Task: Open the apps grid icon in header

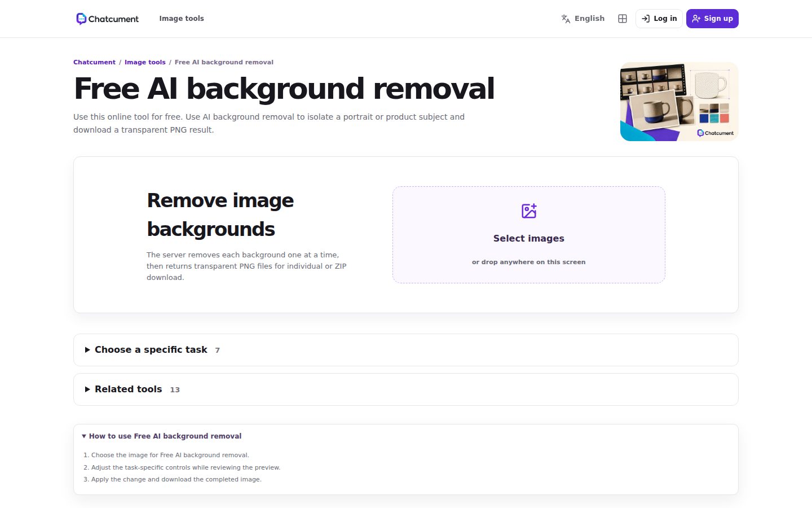Action: (x=623, y=19)
